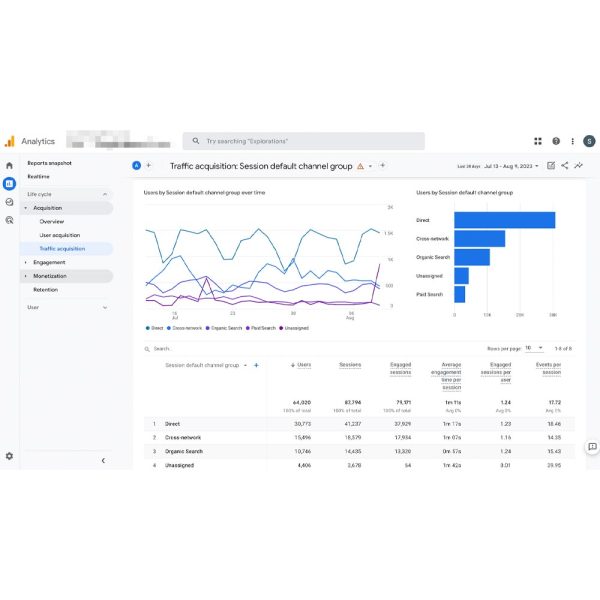Open the Google apps grid icon
Viewport: 600px width, 600px height.
pyautogui.click(x=538, y=142)
